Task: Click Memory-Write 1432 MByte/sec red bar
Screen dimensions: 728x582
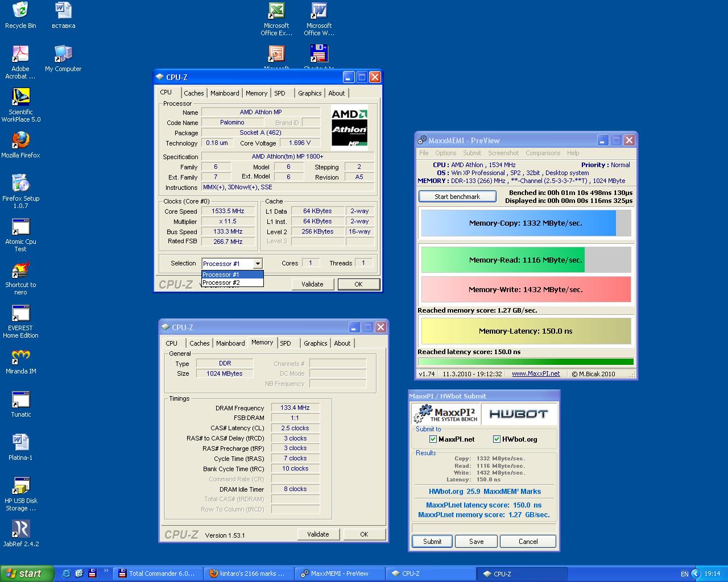Action: 526,289
